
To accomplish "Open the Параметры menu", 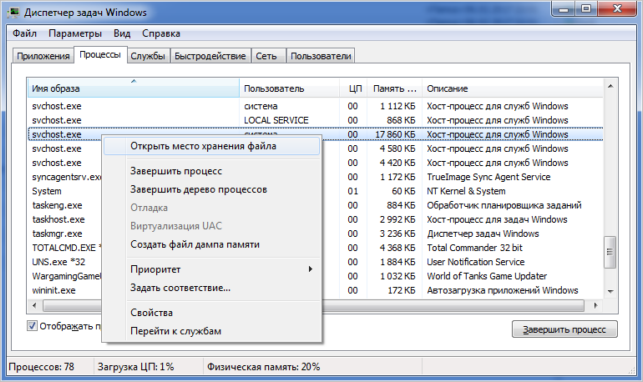I will pos(75,34).
